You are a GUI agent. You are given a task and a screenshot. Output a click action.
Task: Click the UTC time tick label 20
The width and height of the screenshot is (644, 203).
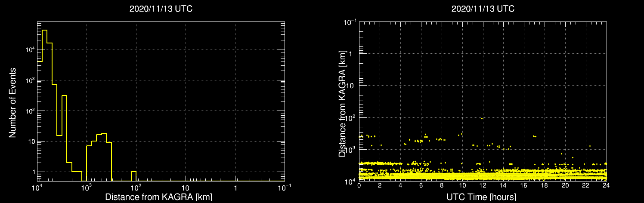(565, 186)
